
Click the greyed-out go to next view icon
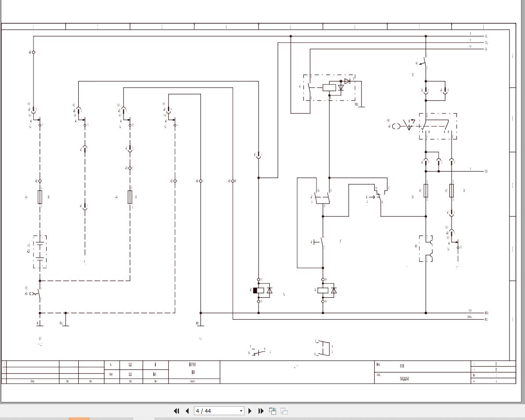point(284,411)
